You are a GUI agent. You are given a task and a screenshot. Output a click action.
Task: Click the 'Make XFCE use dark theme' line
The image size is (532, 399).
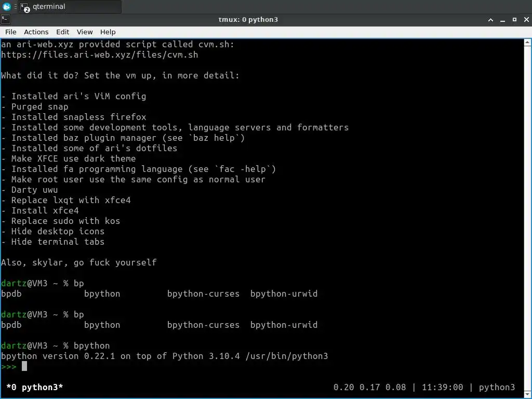[68, 158]
